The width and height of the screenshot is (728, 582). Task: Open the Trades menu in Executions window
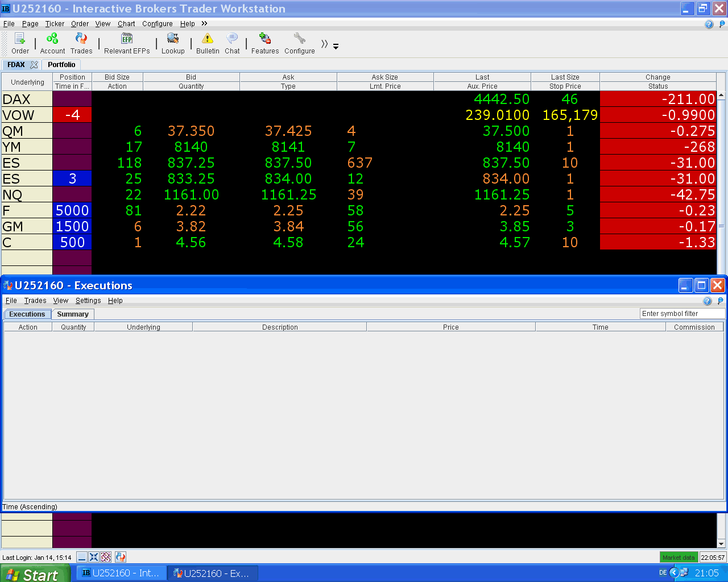tap(35, 301)
